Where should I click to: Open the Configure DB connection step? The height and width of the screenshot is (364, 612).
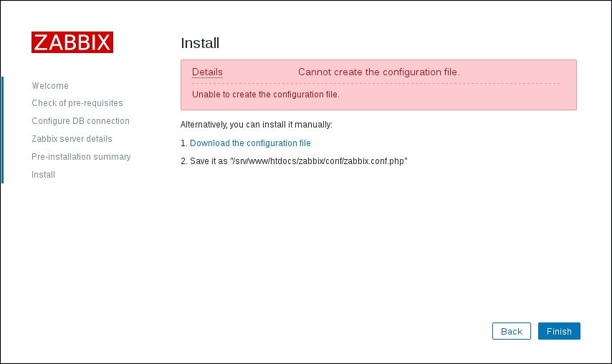(80, 121)
